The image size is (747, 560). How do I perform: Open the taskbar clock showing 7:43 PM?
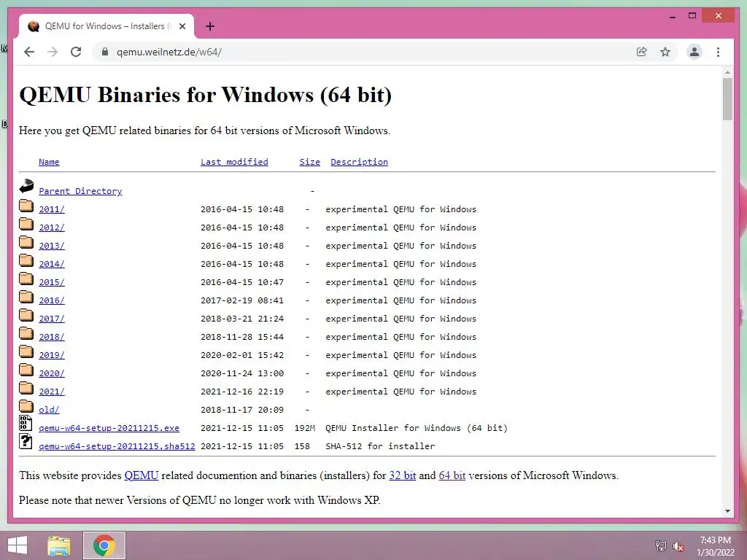point(716,546)
